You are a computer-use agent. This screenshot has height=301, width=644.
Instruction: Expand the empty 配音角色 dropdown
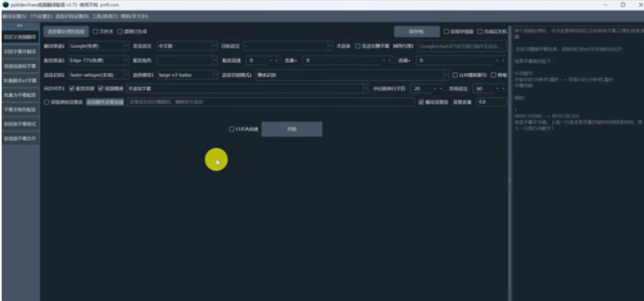tap(187, 61)
